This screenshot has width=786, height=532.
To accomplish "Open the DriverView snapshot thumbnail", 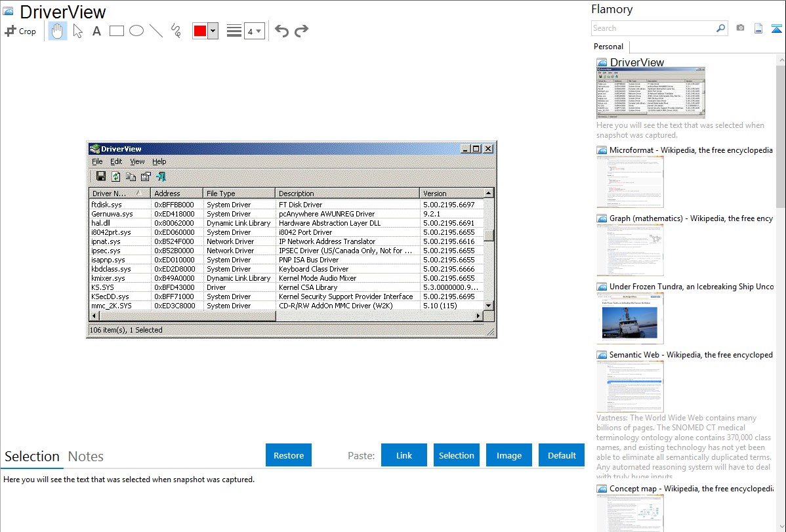I will click(651, 92).
